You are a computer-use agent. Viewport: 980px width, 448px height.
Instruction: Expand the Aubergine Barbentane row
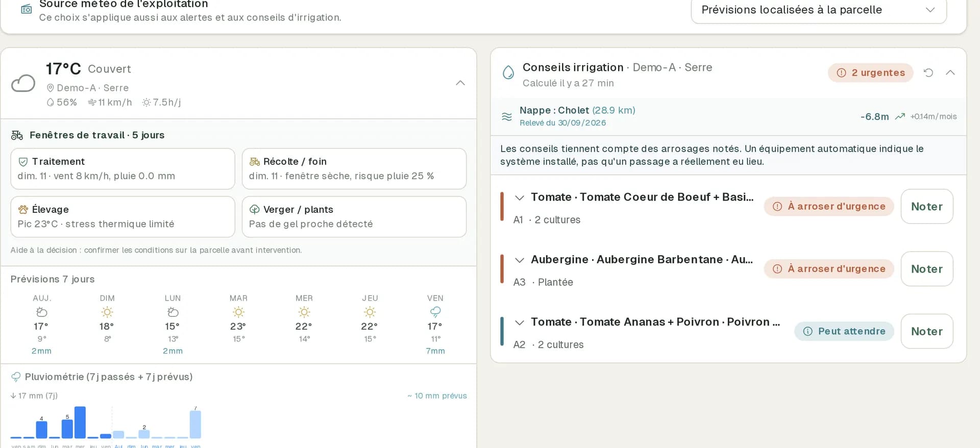(520, 260)
